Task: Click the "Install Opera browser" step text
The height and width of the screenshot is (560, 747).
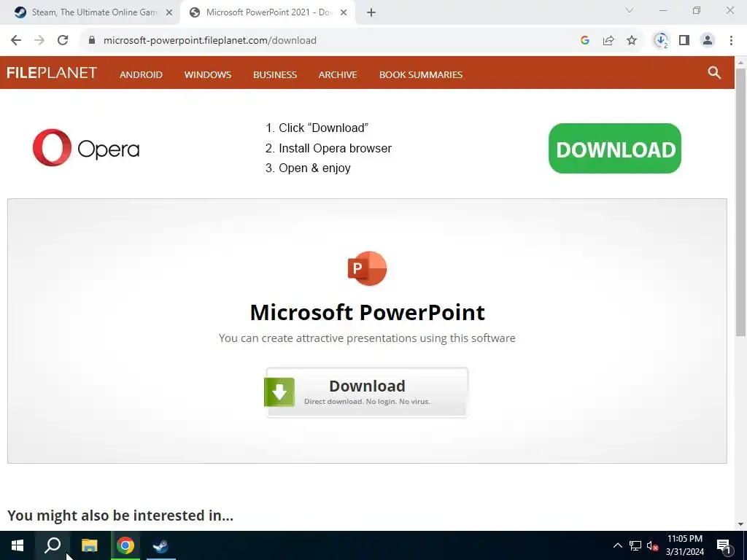Action: click(335, 148)
